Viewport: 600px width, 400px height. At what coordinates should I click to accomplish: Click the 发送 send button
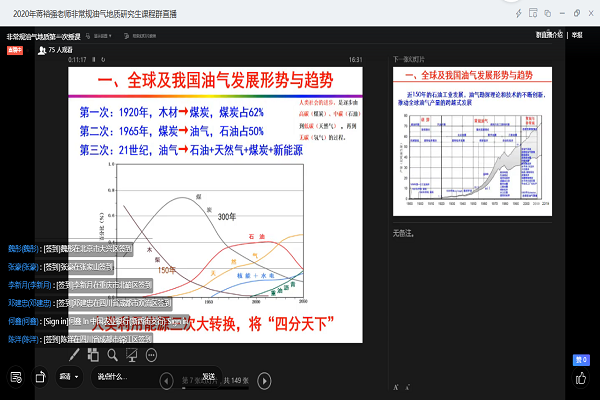pyautogui.click(x=208, y=376)
